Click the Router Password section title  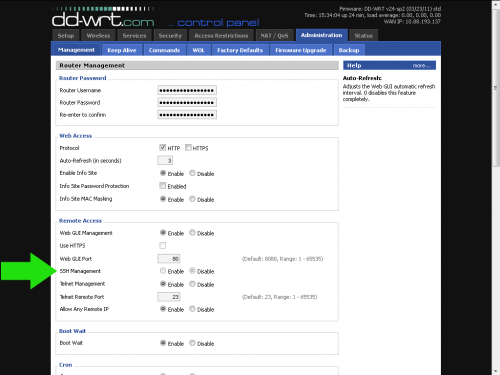point(83,78)
